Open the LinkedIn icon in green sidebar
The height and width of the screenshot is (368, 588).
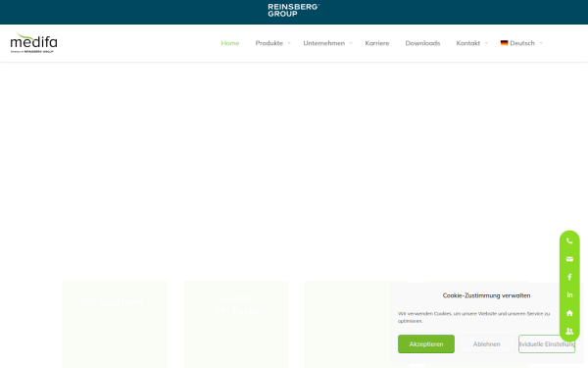click(569, 294)
